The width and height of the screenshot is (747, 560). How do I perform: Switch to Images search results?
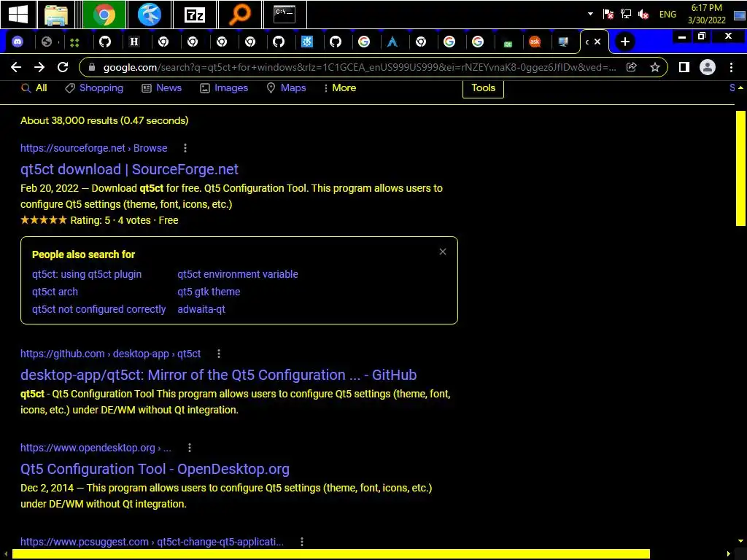[224, 87]
